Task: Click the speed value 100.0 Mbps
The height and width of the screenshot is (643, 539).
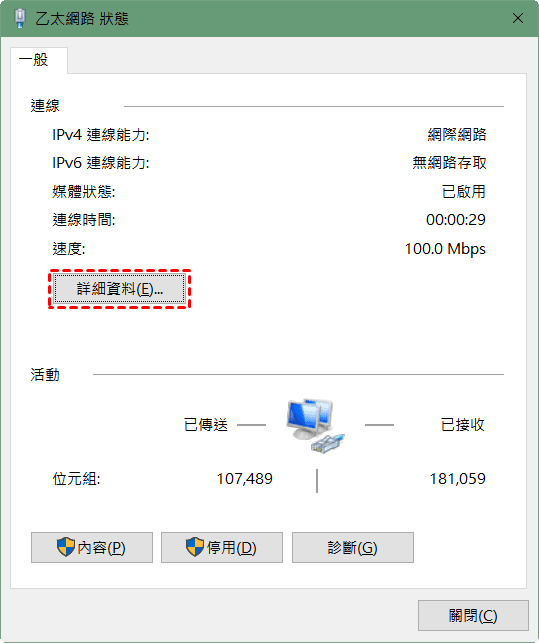Action: click(445, 249)
